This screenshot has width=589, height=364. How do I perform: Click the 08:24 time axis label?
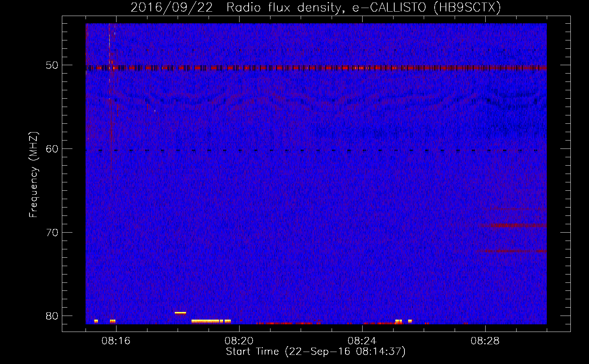point(362,341)
